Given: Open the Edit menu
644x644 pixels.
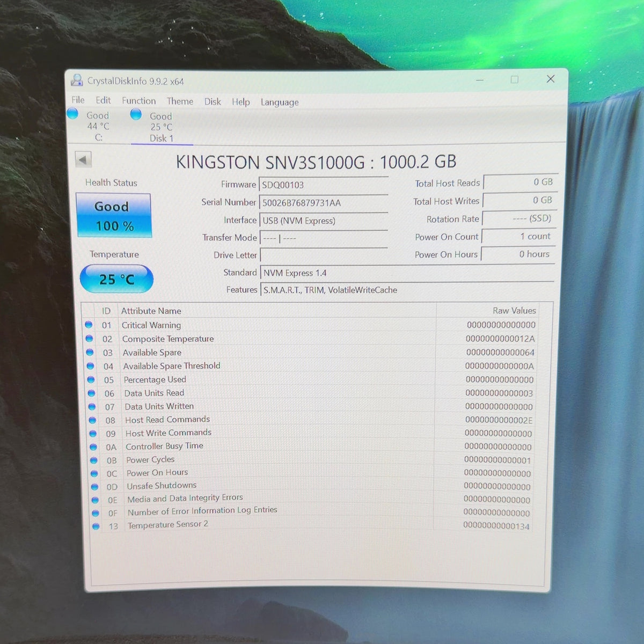Looking at the screenshot, I should [103, 100].
